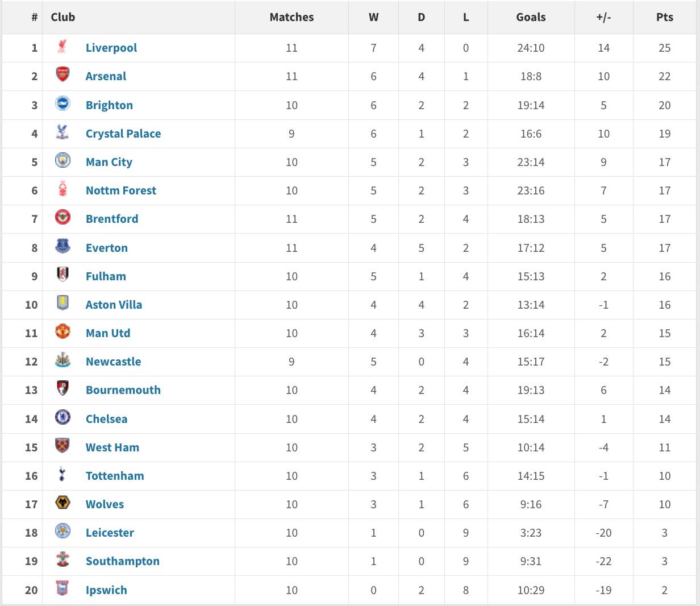Click the Man Utd club crest
The image size is (700, 606).
(x=63, y=331)
